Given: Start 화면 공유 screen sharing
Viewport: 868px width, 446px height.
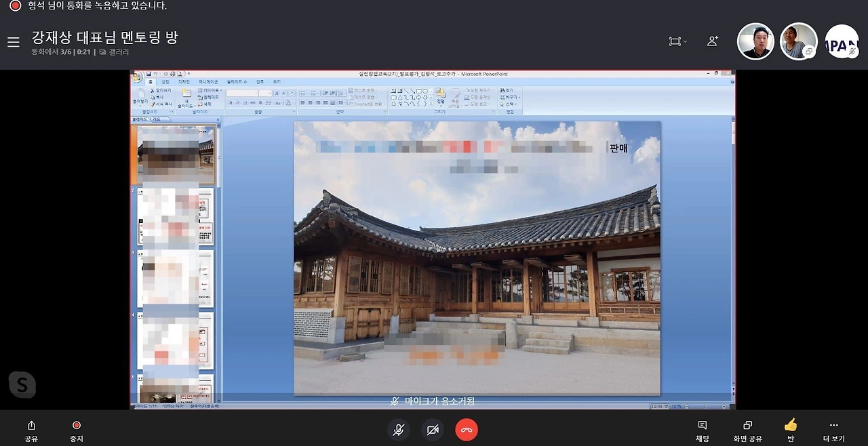Looking at the screenshot, I should (x=747, y=430).
